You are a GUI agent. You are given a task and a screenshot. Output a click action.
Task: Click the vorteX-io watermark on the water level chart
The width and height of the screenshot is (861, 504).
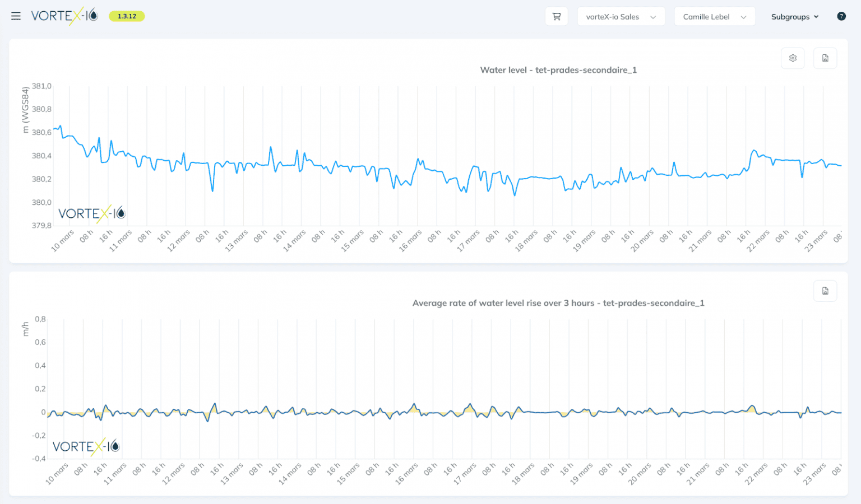tap(91, 214)
